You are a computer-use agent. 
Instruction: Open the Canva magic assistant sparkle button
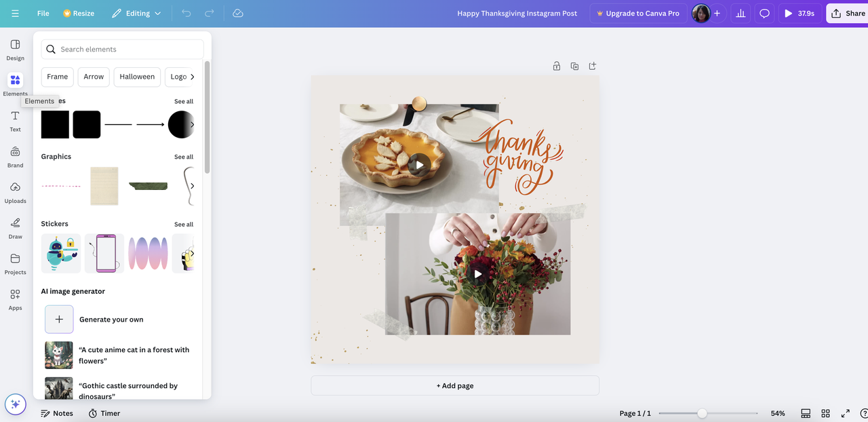(x=16, y=404)
